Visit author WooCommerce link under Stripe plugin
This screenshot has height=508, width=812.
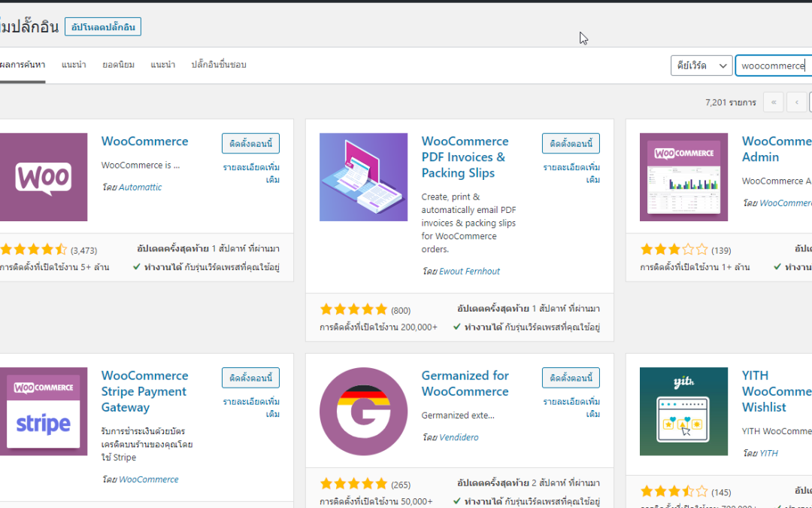[149, 479]
